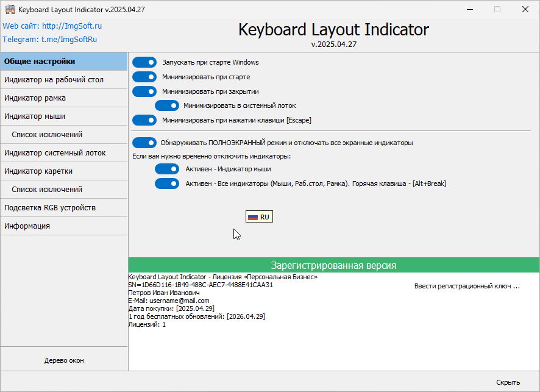
Task: Close the Keyboard Layout Indicator window
Action: (525, 9)
